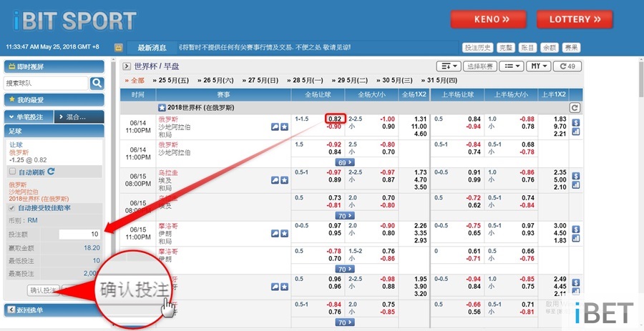Click the 1.31 odds in 全场1X2 column
This screenshot has height=331, width=644.
point(421,119)
